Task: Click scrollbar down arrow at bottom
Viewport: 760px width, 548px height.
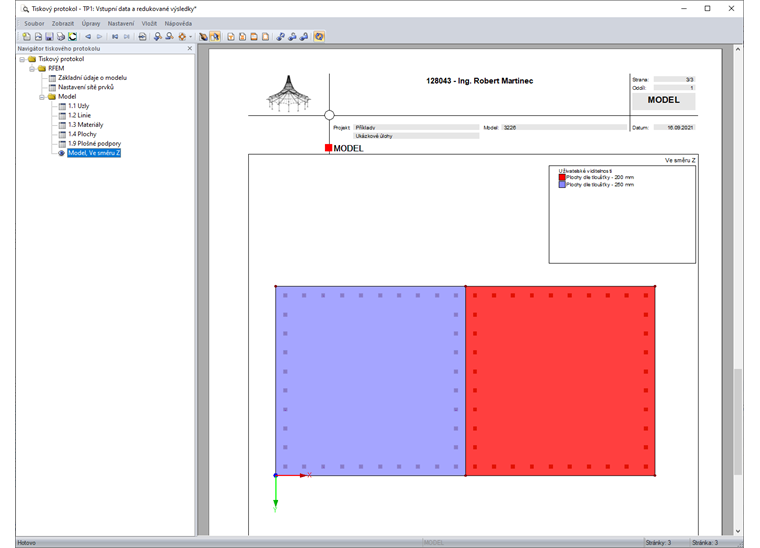Action: [738, 531]
